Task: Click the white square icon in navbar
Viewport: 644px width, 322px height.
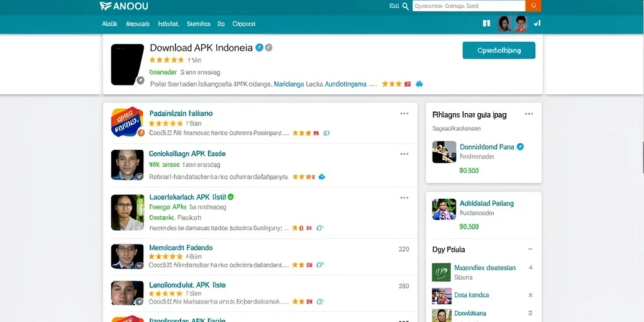Action: (x=487, y=23)
